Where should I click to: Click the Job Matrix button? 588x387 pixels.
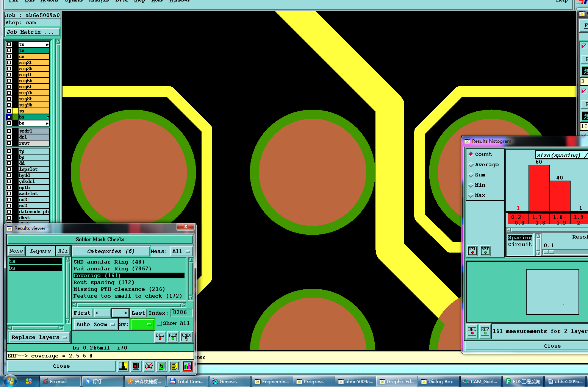click(32, 32)
